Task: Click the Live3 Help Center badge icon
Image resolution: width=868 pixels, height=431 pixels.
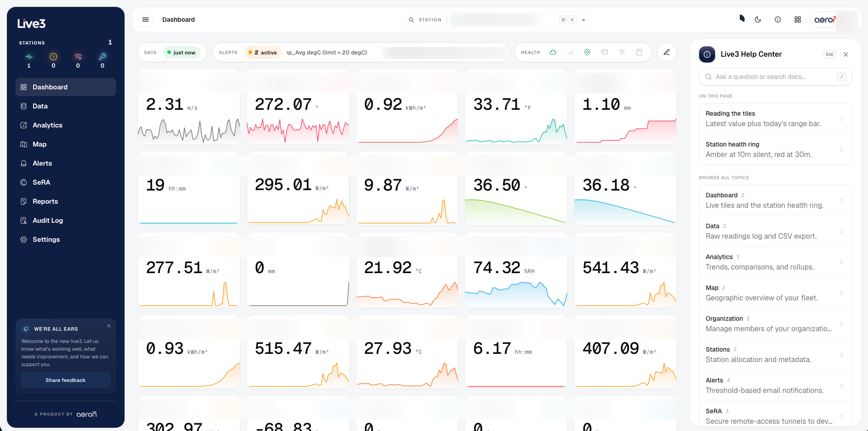Action: (x=707, y=54)
